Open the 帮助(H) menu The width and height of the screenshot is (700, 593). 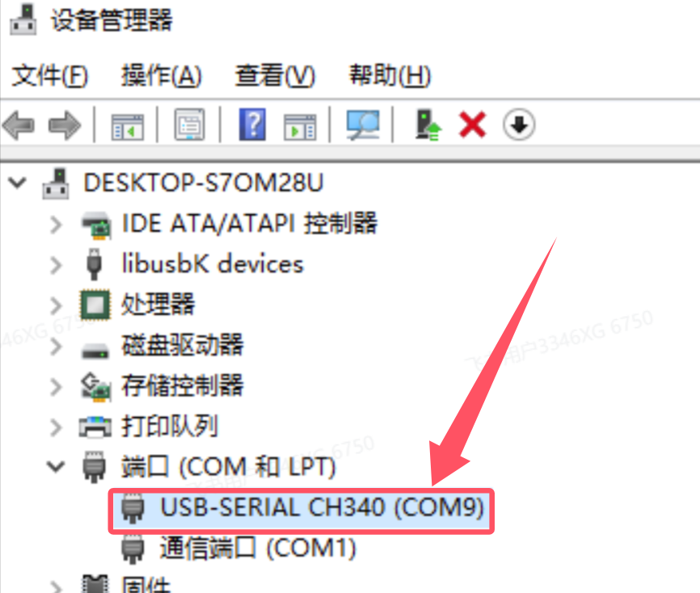390,75
